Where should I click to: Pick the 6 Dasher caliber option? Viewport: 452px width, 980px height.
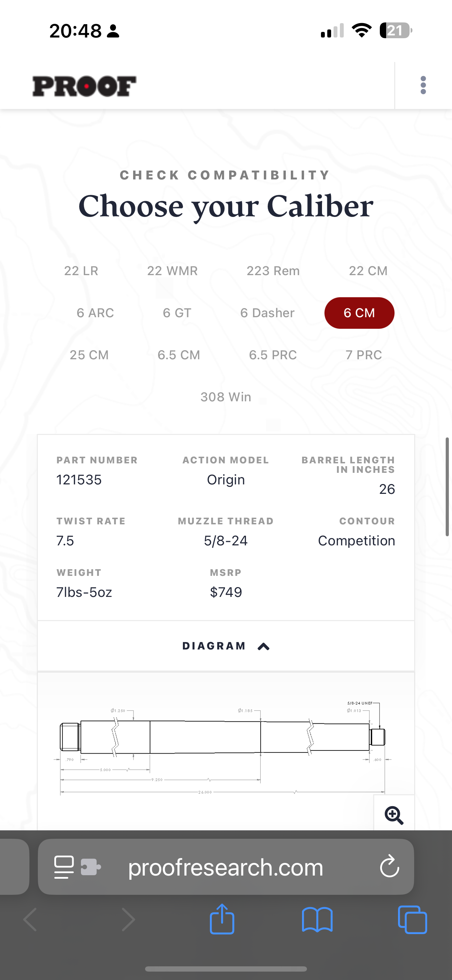[x=267, y=313]
